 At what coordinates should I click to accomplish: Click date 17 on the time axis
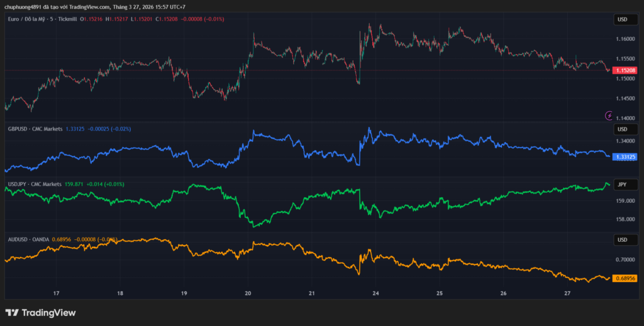[x=57, y=293]
